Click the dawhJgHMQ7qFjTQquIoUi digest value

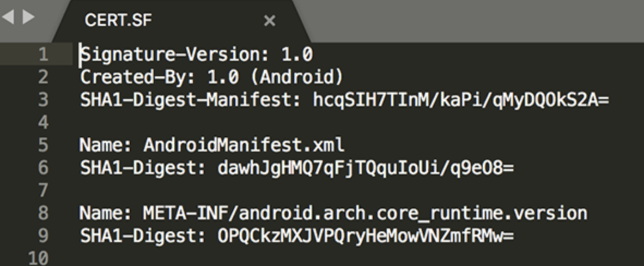click(x=366, y=168)
